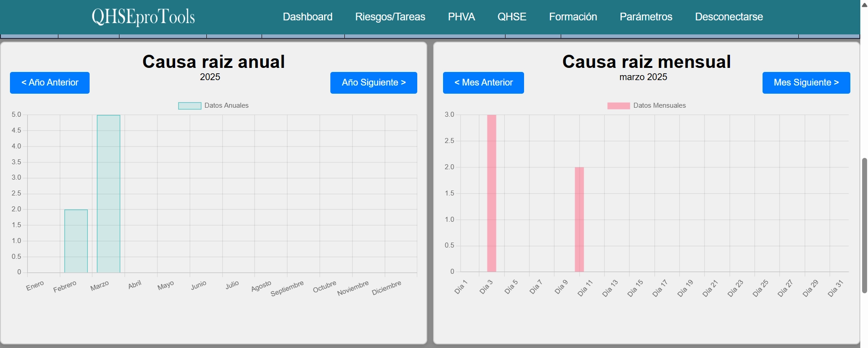This screenshot has width=868, height=348.
Task: Go to previous month with Mes Anterior
Action: pyautogui.click(x=483, y=83)
